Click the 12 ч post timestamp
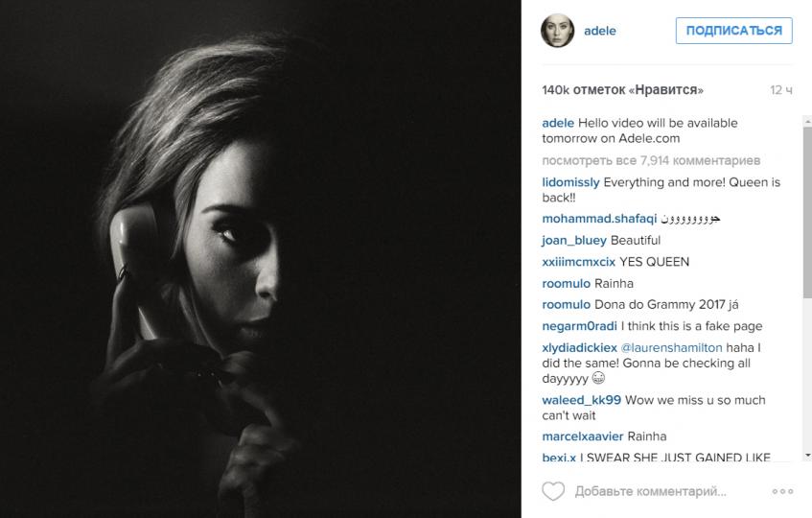 (781, 90)
